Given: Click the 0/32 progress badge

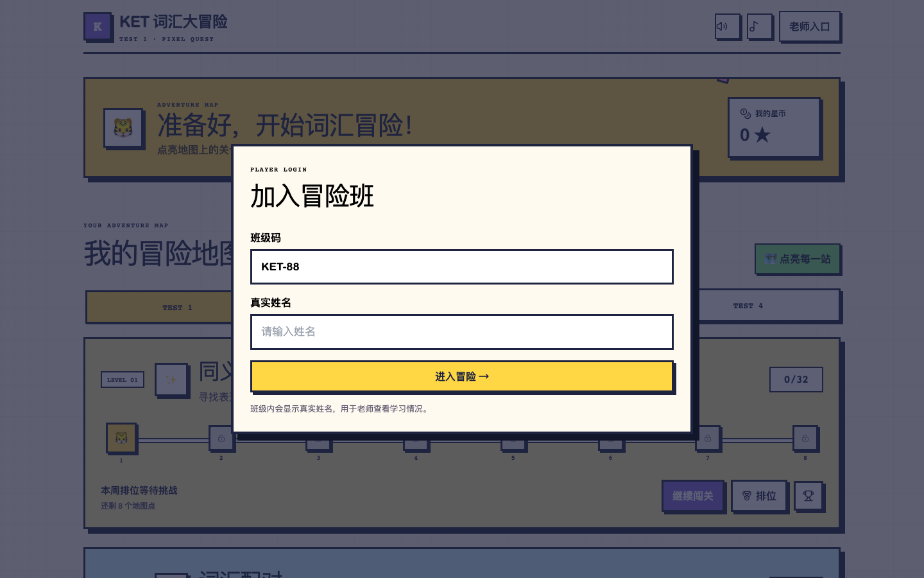Looking at the screenshot, I should pos(796,380).
